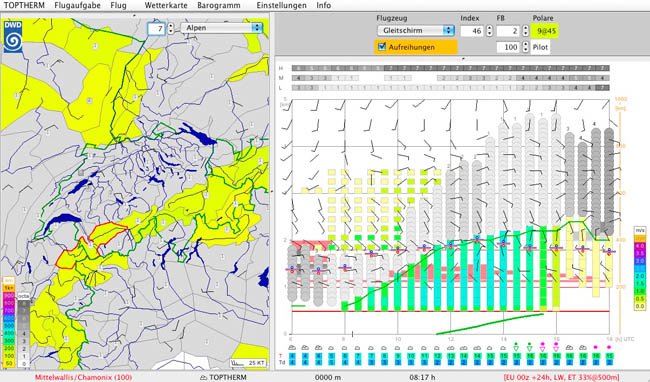Image resolution: width=650 pixels, height=382 pixels.
Task: Open the Wetterkarte menu
Action: point(166,5)
